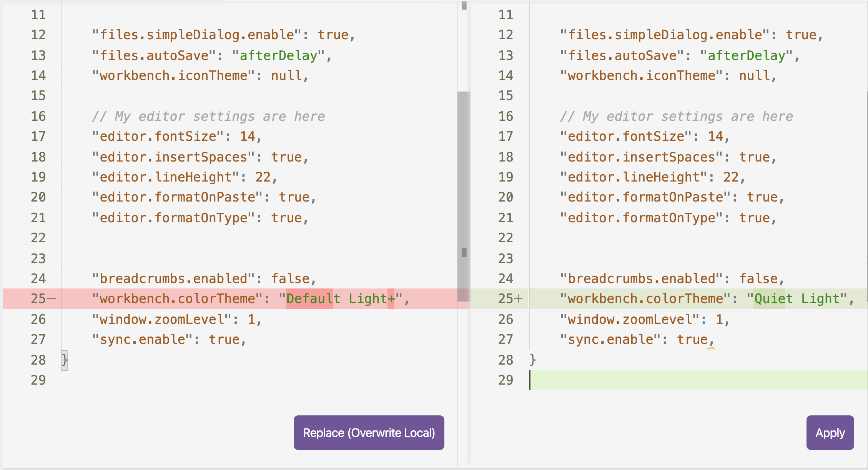Image resolution: width=868 pixels, height=470 pixels.
Task: Click the Apply button
Action: coord(830,432)
